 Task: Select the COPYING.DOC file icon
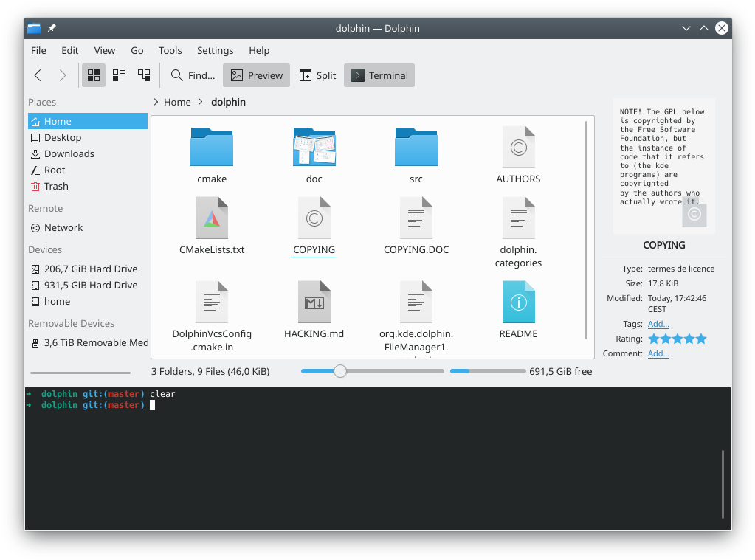[x=416, y=218]
